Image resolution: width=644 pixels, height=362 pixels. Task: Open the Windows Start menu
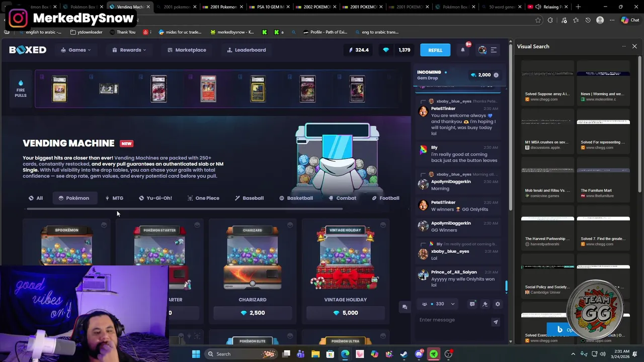pos(196,354)
